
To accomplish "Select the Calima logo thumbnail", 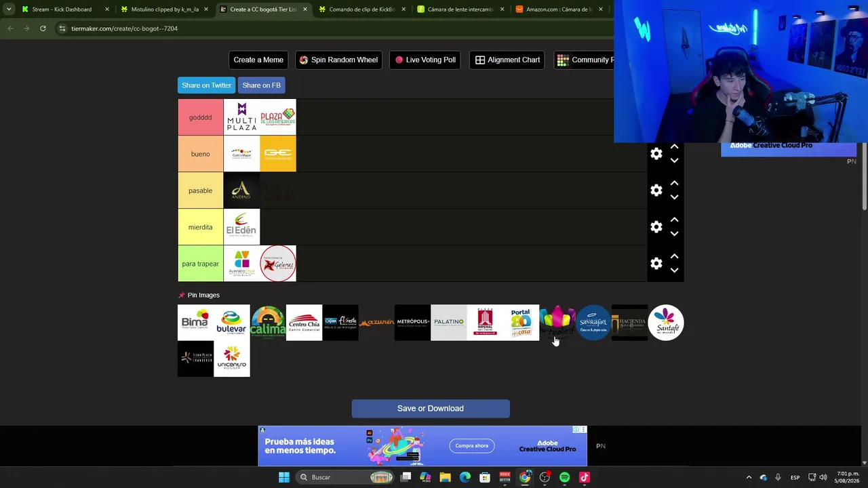I will point(268,323).
